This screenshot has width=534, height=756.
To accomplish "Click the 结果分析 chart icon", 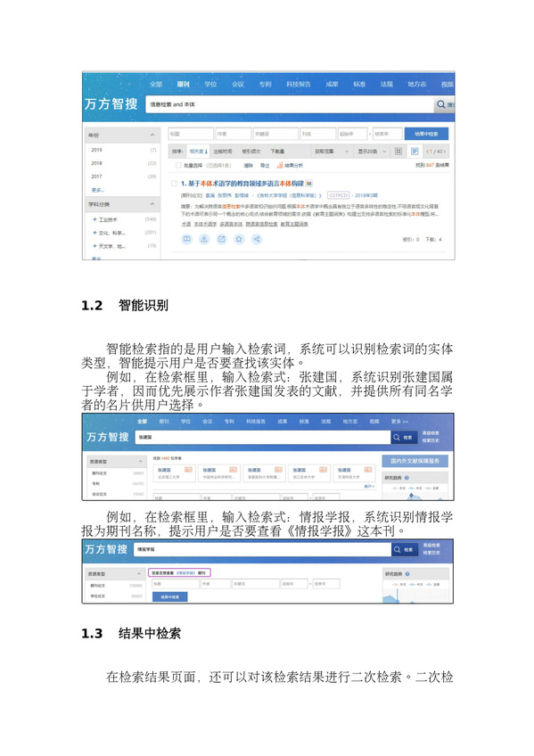I will click(x=280, y=166).
